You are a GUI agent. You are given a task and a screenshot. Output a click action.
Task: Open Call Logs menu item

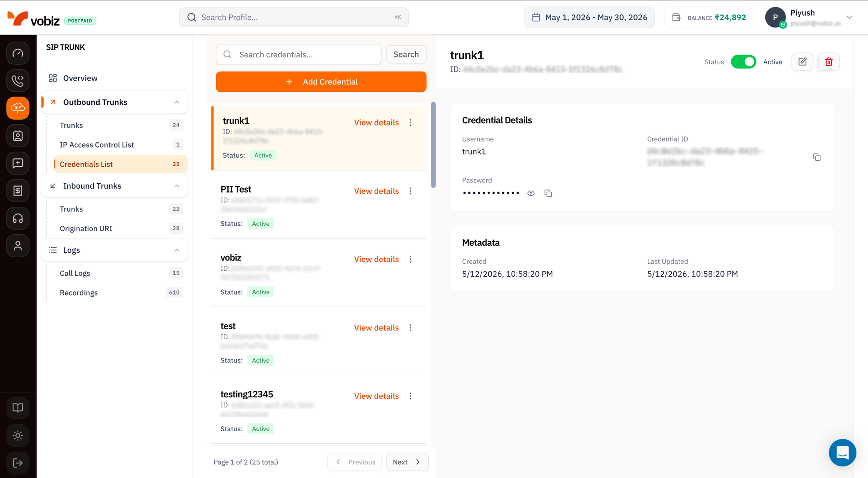(x=121, y=273)
